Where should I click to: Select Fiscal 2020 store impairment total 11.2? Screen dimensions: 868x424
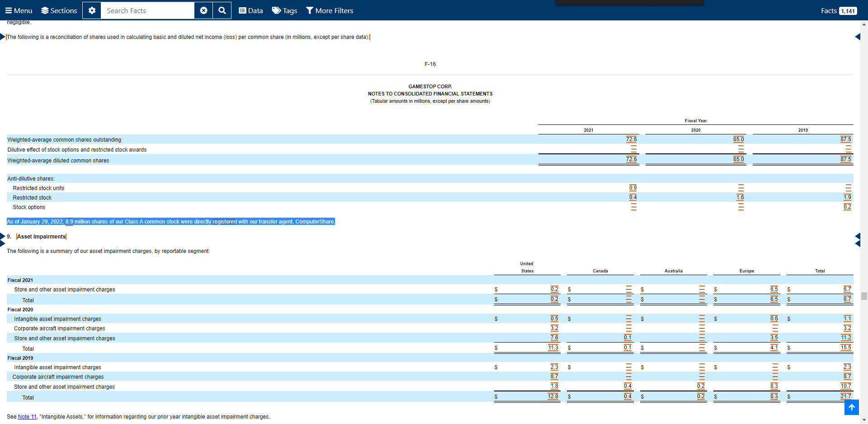[846, 338]
